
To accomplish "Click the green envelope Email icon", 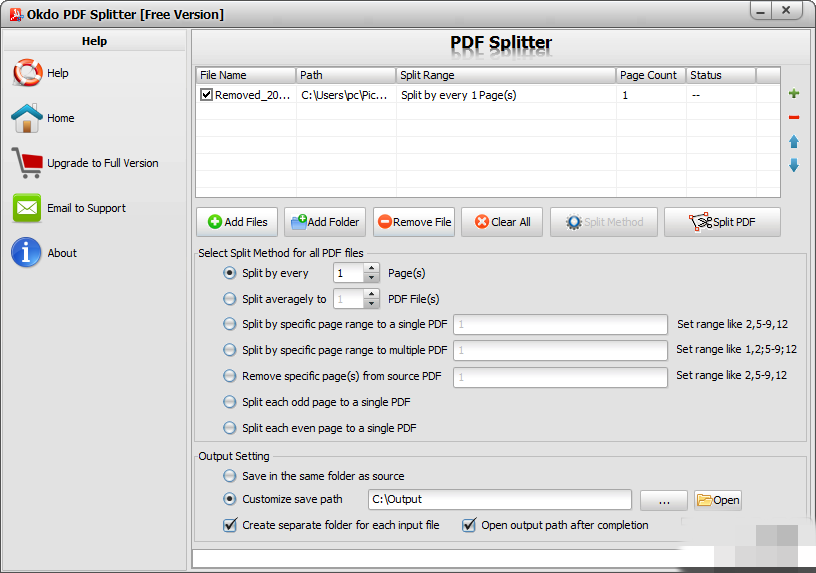I will [x=27, y=208].
